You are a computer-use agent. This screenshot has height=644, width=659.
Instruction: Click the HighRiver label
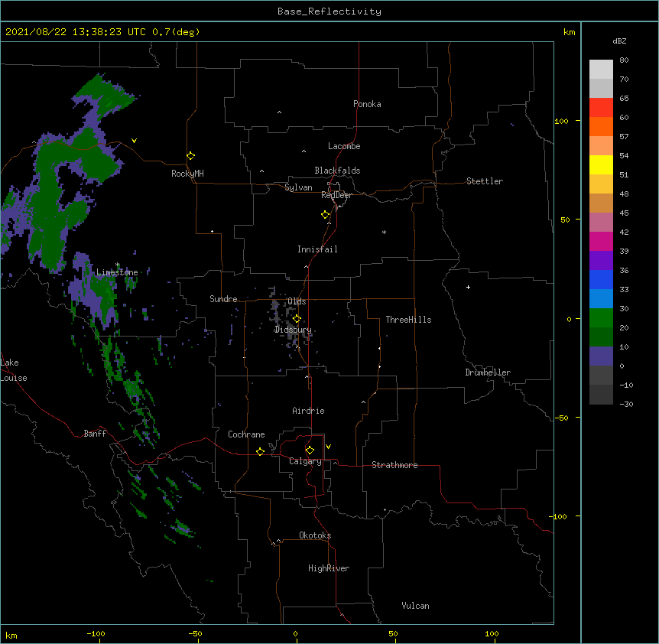[329, 568]
